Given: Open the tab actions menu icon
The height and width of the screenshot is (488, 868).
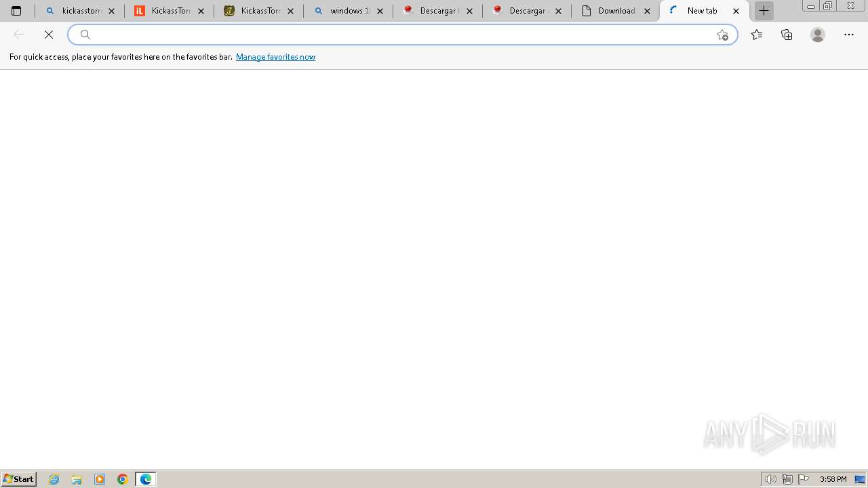Looking at the screenshot, I should (x=16, y=11).
